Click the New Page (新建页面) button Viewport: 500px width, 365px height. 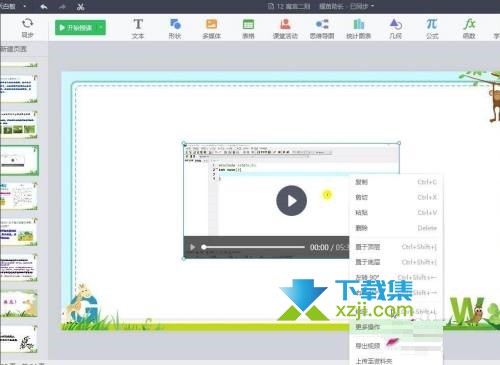pyautogui.click(x=13, y=49)
